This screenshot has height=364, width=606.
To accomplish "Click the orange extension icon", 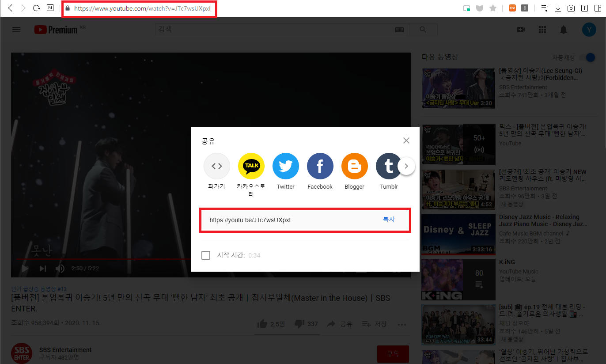I will [x=512, y=8].
